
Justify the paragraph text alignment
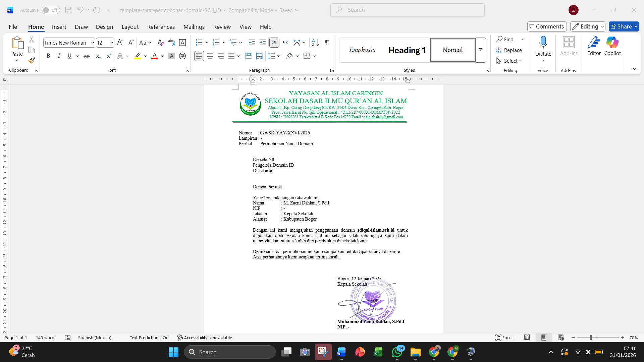[x=231, y=56]
